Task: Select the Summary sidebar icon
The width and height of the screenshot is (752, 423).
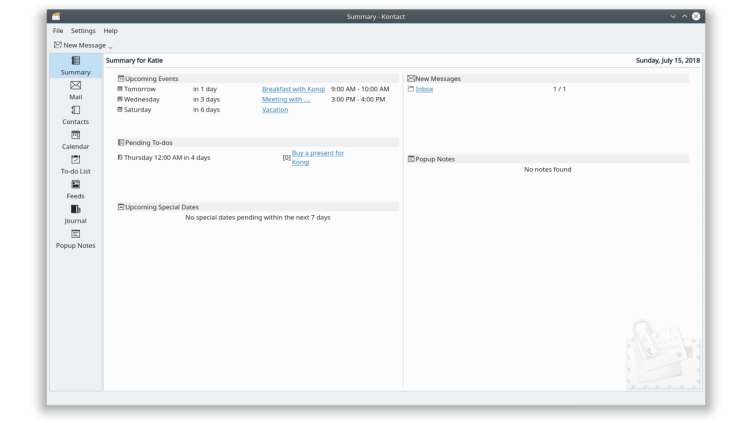Action: (x=75, y=66)
